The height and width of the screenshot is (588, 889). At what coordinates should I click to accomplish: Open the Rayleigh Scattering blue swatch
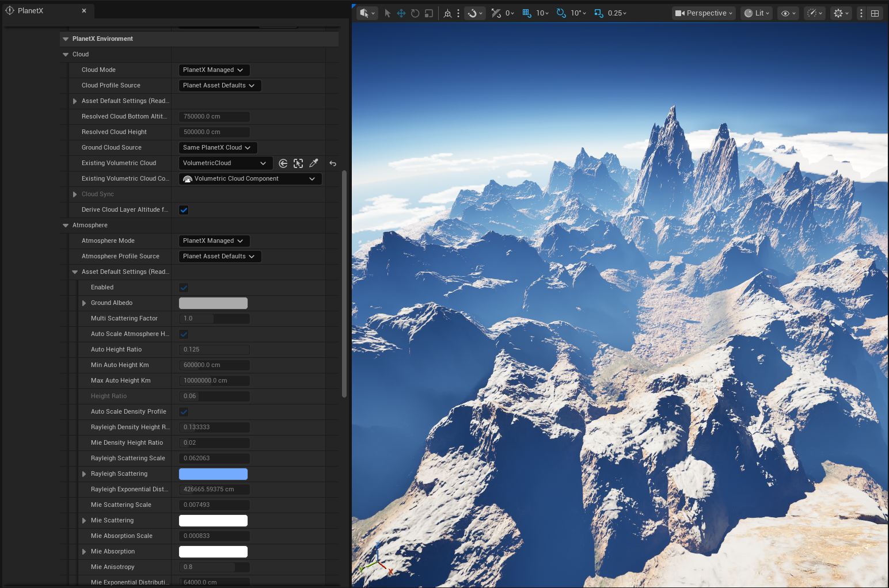pos(213,474)
